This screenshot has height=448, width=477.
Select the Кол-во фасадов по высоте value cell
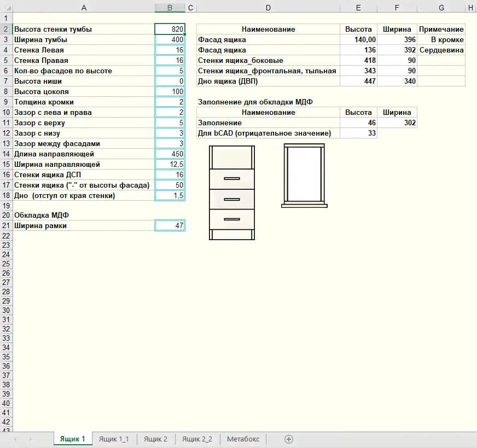pyautogui.click(x=170, y=71)
